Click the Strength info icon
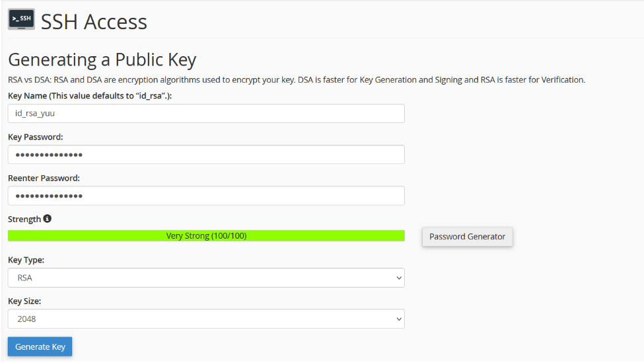 48,219
